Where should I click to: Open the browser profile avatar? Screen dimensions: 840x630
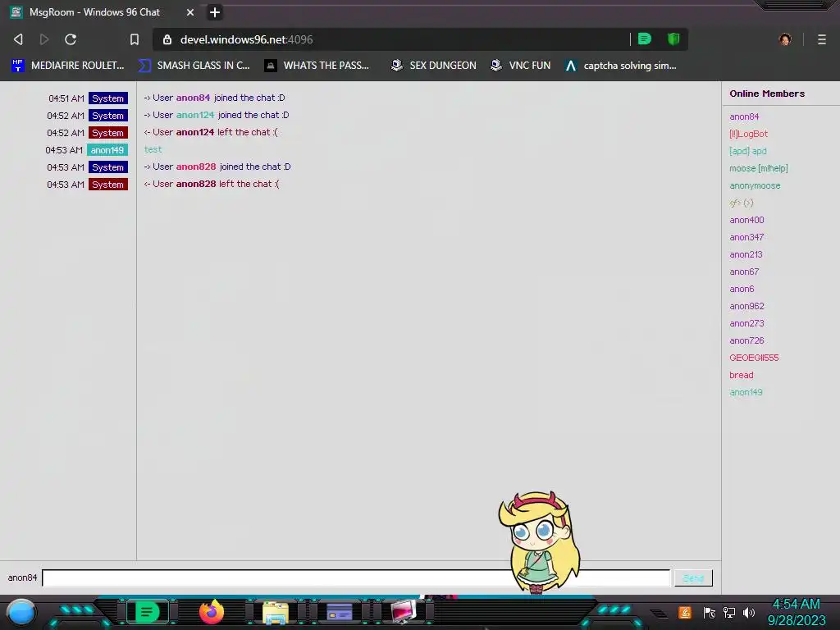click(x=785, y=39)
